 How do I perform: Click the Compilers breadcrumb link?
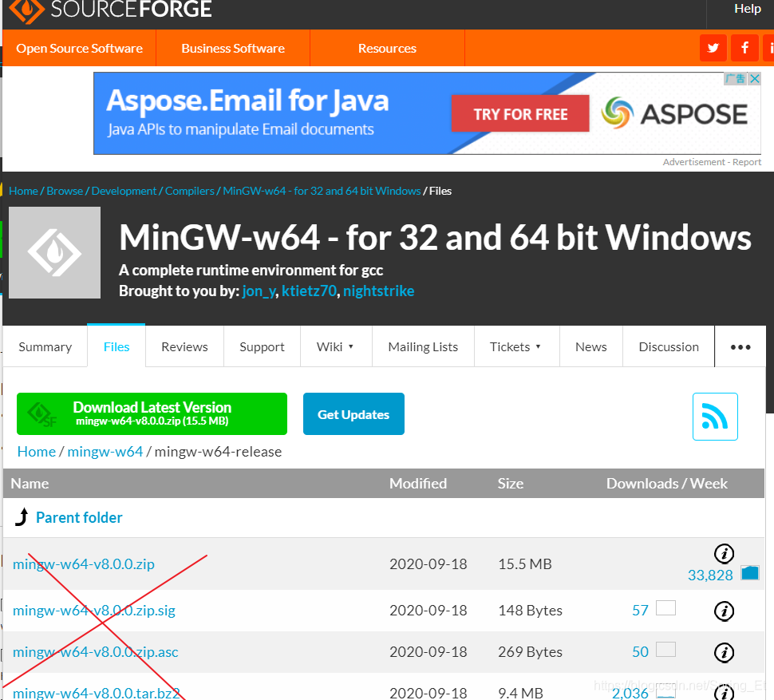pyautogui.click(x=190, y=191)
